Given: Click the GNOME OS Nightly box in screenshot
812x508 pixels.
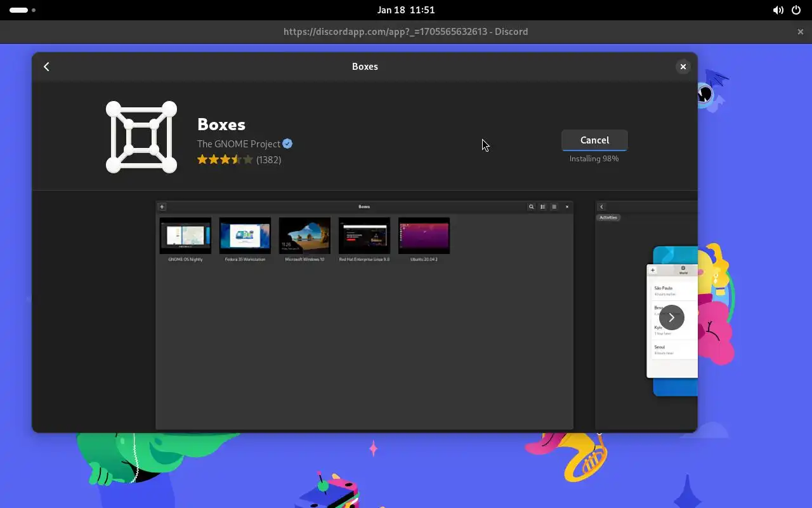Looking at the screenshot, I should 185,239.
